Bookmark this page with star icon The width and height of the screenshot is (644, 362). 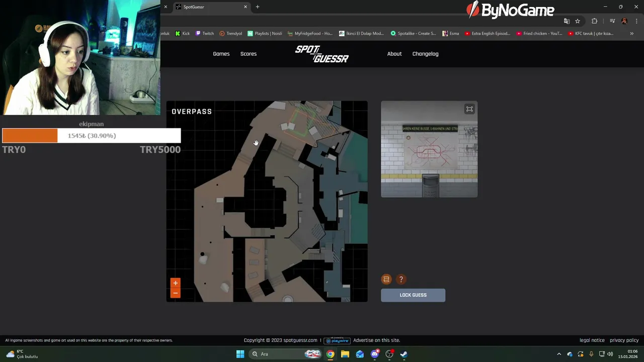(578, 21)
